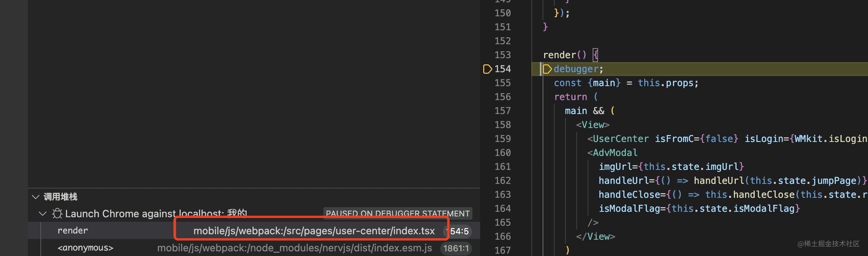Click the render() method name
The height and width of the screenshot is (256, 868).
(x=559, y=55)
